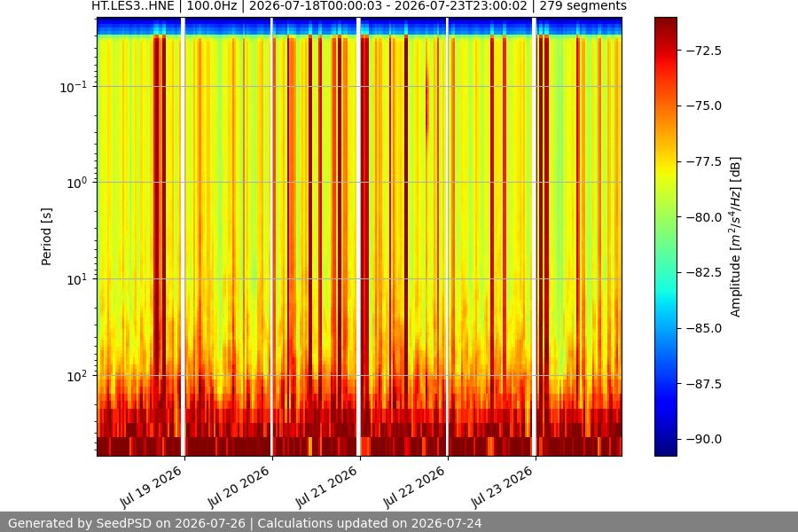Click the white data gap at Jul 19

tap(184, 237)
